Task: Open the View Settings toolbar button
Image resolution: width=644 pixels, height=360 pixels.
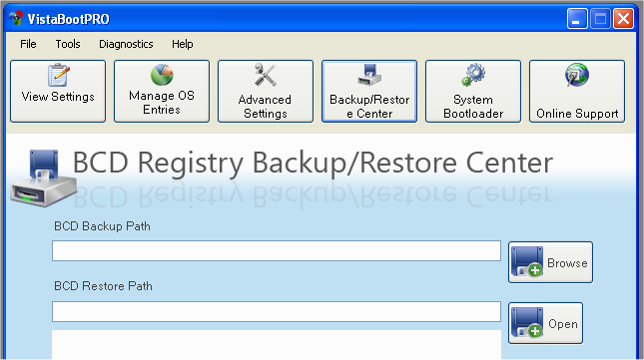Action: click(x=58, y=91)
